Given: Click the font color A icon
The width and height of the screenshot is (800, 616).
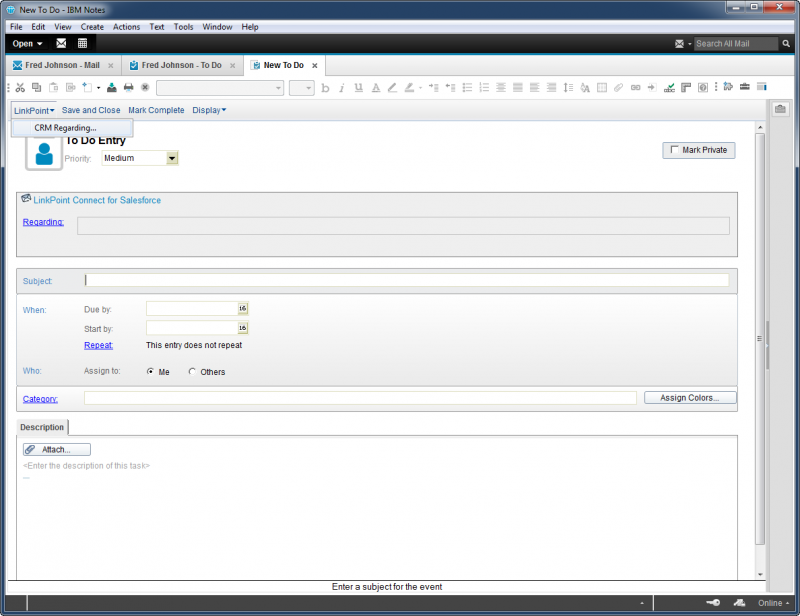Looking at the screenshot, I should click(x=376, y=88).
